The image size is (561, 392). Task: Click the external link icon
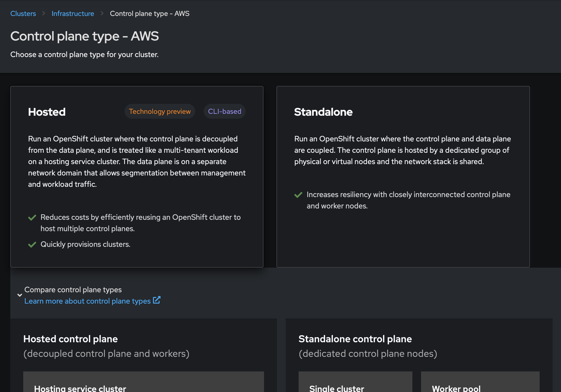tap(157, 300)
